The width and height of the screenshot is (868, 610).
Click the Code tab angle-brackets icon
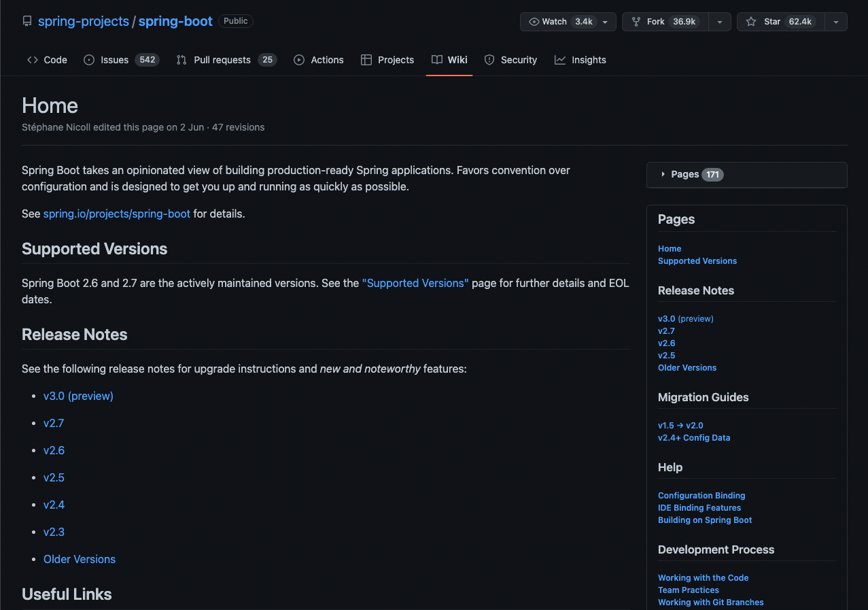[x=33, y=60]
